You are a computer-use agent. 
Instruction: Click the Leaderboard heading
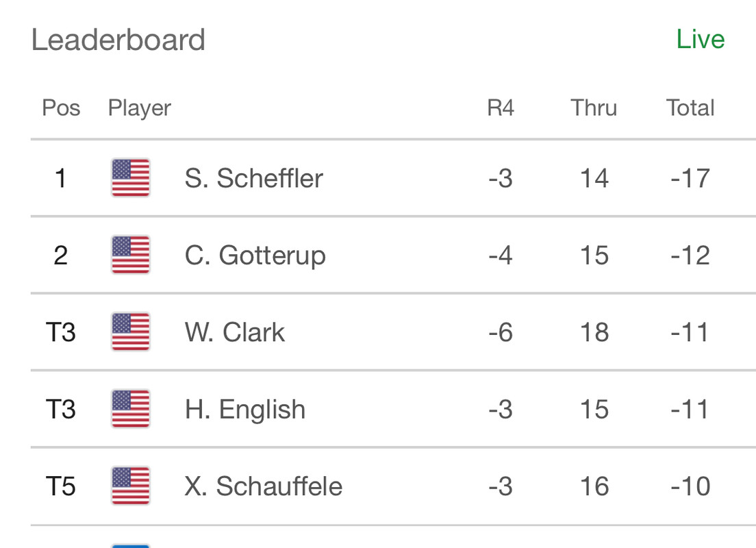118,40
